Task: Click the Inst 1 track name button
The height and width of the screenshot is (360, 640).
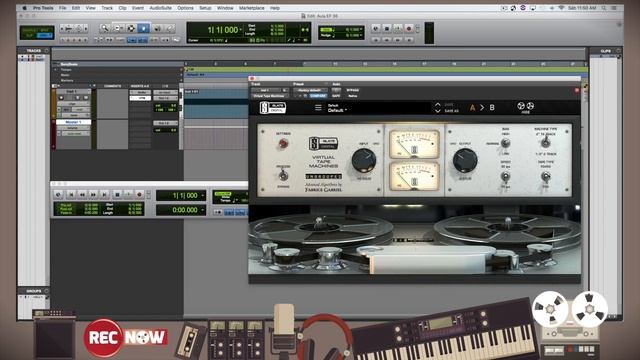Action: [73, 91]
